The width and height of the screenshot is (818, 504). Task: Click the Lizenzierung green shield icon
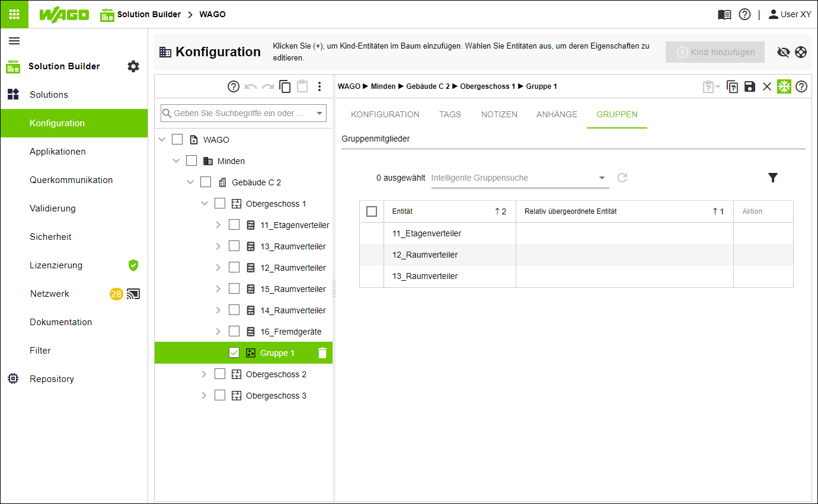[x=133, y=265]
